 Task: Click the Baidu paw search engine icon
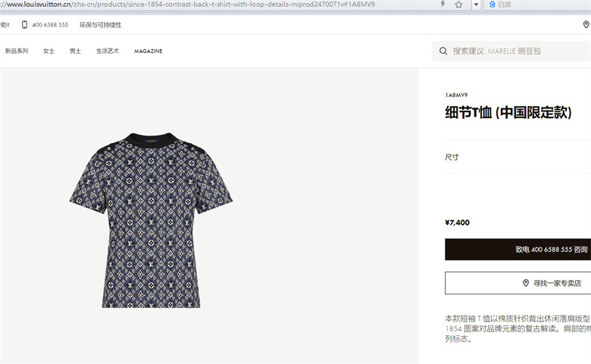[x=492, y=5]
